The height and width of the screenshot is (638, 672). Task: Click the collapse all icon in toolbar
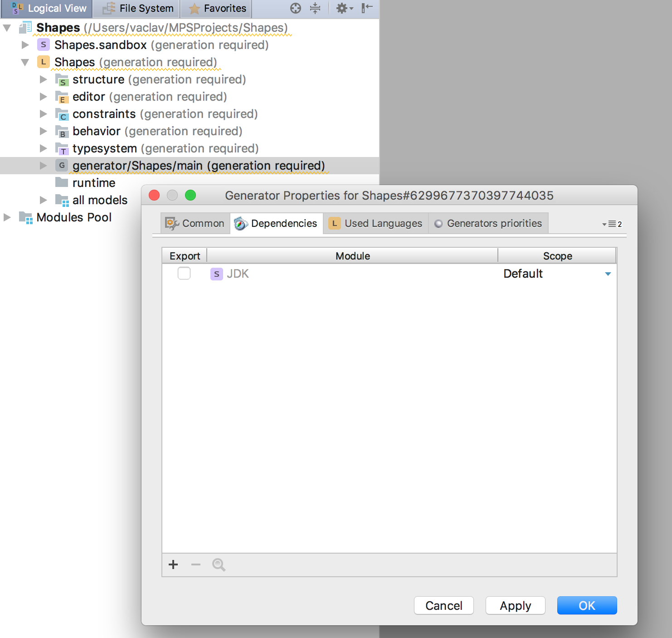315,8
